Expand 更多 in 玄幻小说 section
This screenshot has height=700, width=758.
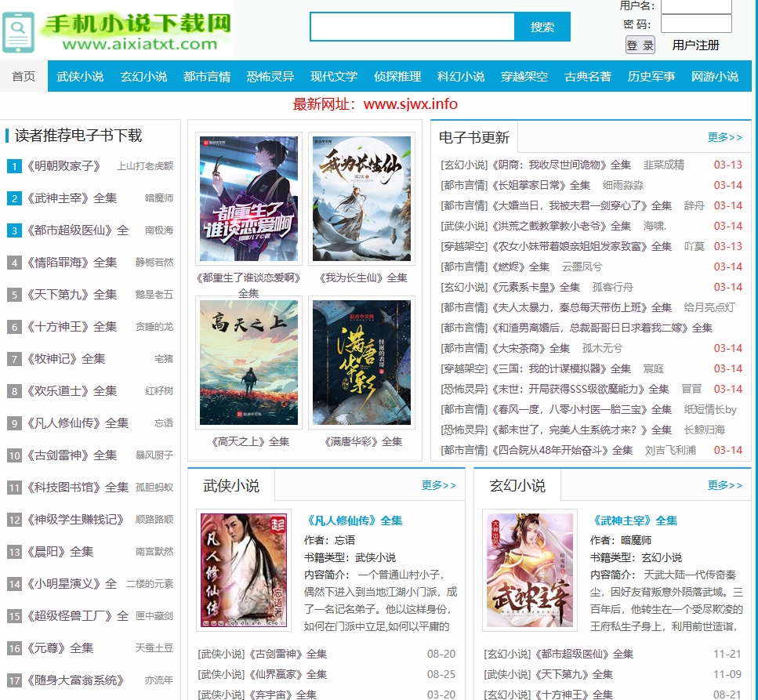point(724,485)
